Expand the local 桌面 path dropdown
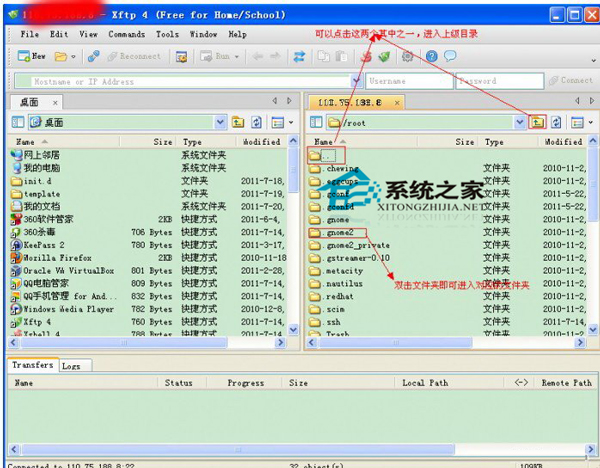 220,122
